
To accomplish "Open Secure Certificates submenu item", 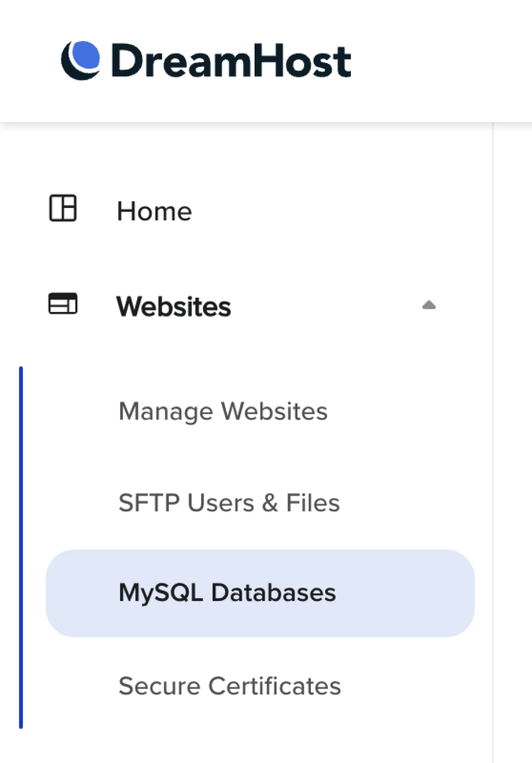I will tap(229, 686).
